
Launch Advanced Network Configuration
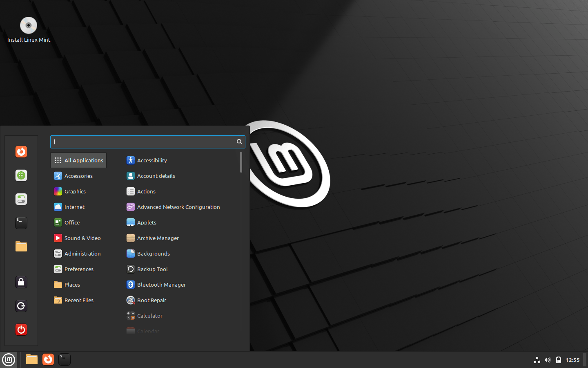178,207
